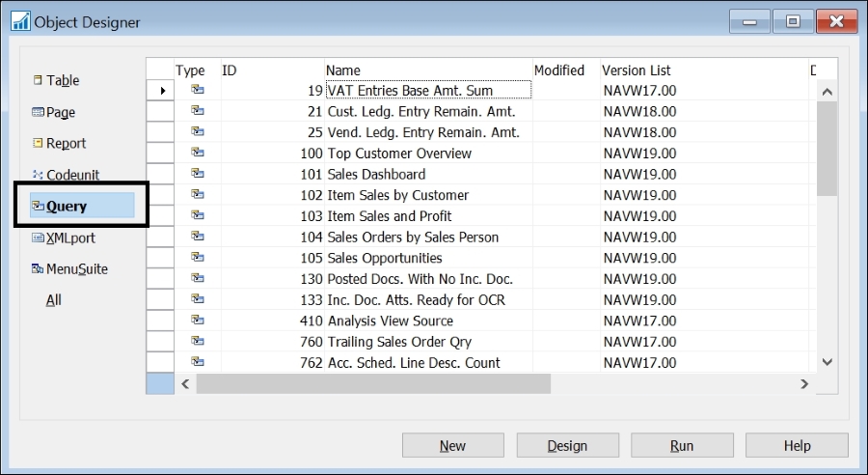Click the Name column header

[428, 70]
